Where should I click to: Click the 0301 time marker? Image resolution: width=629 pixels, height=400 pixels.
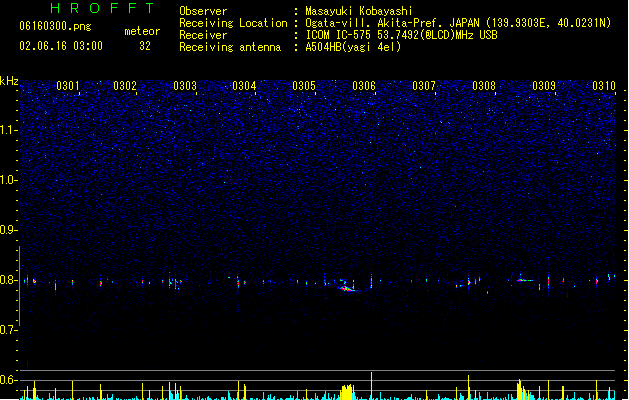tap(68, 86)
